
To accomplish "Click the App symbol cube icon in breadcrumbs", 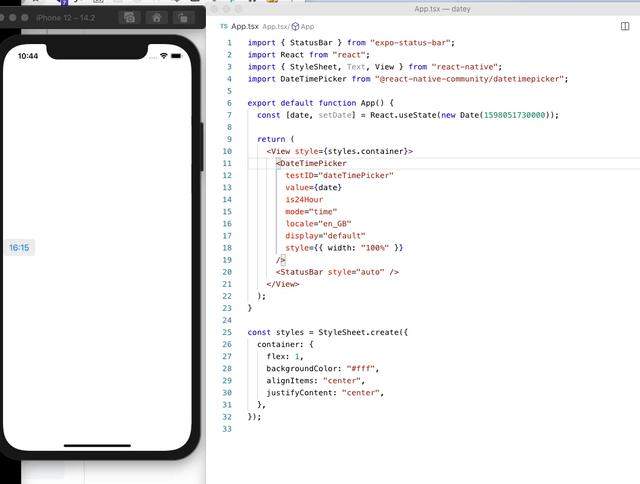I will 295,27.
